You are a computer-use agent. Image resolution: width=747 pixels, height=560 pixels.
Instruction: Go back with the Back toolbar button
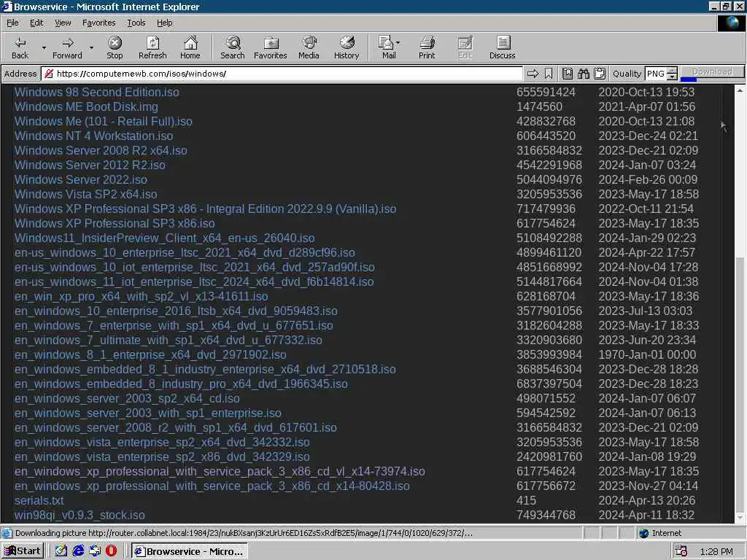point(20,47)
